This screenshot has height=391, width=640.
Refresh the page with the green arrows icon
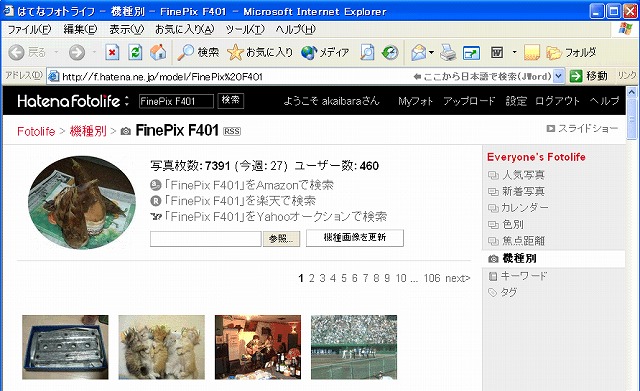[x=135, y=52]
